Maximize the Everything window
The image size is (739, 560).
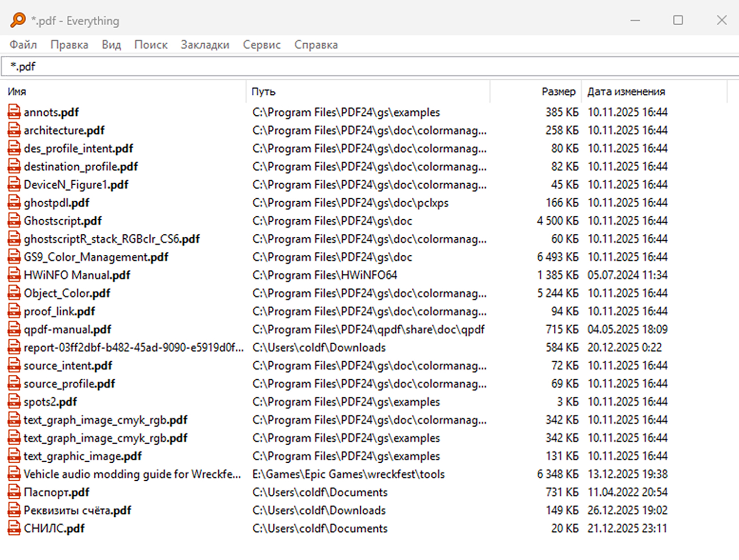pyautogui.click(x=678, y=20)
